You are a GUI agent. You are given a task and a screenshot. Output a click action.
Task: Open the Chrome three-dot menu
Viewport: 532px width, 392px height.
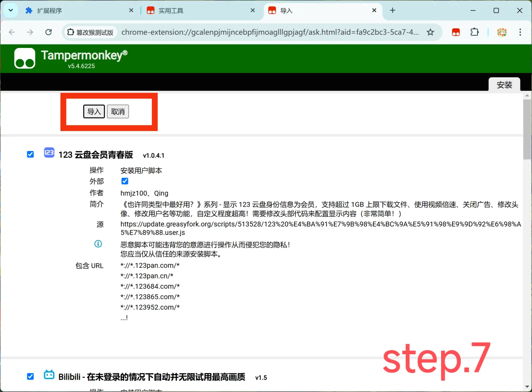pyautogui.click(x=520, y=32)
